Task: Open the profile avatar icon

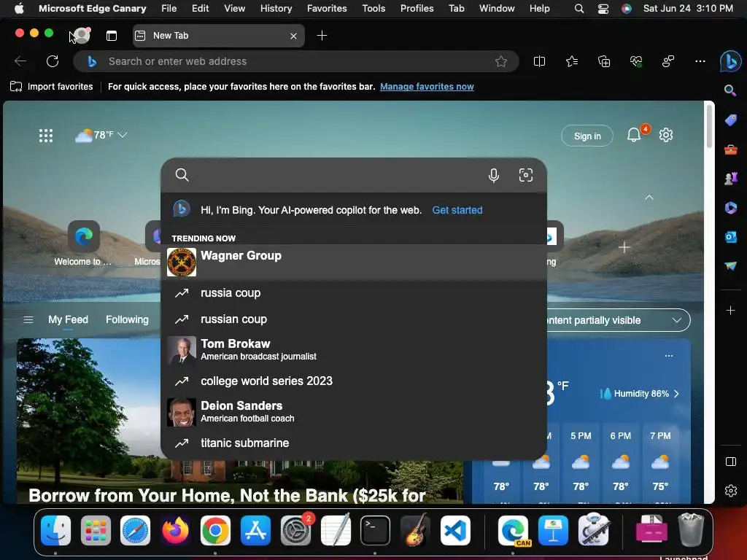Action: point(82,35)
